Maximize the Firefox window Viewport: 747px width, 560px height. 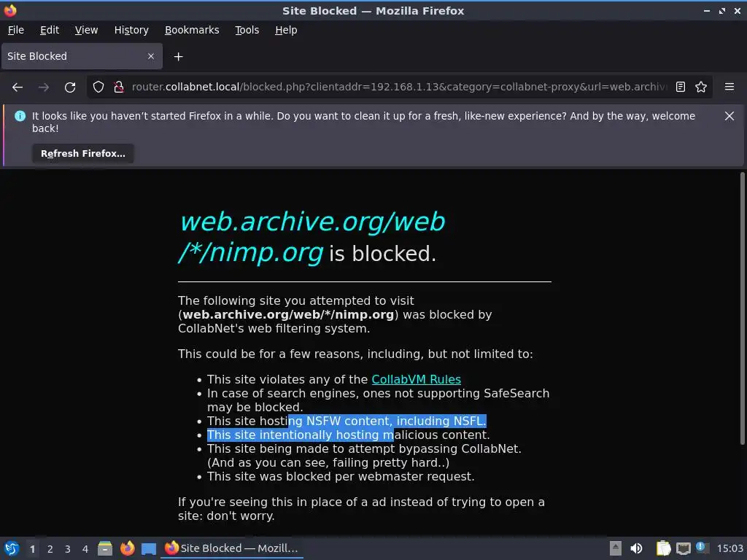pyautogui.click(x=722, y=10)
